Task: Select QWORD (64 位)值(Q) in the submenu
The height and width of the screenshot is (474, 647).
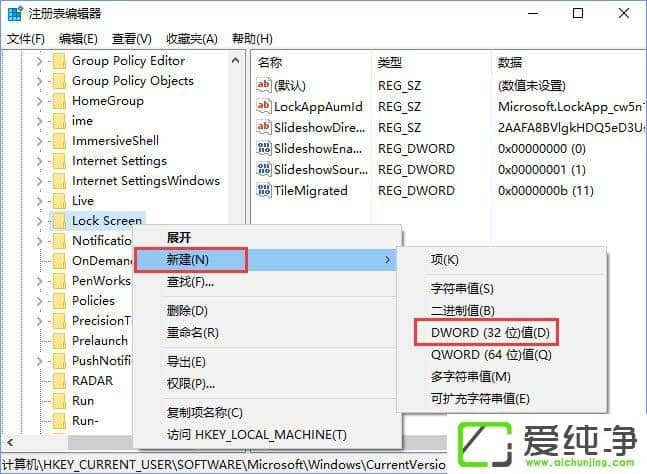Action: click(502, 355)
